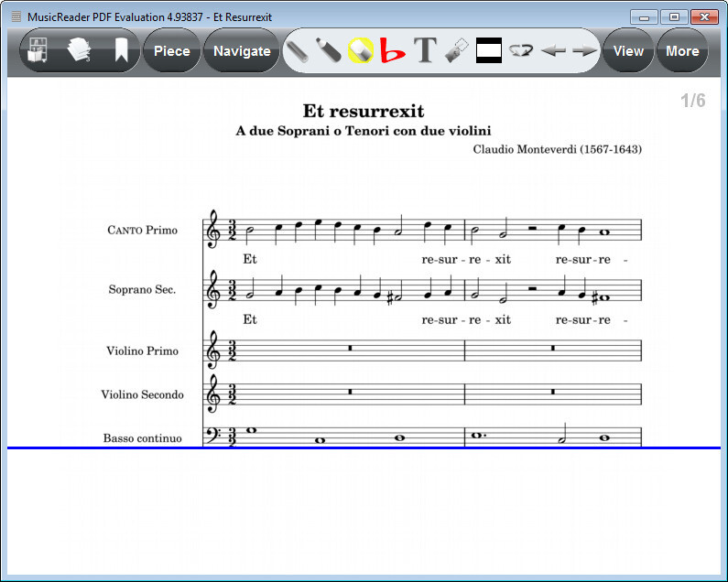Click the 'Violino Primo' staff label
The height and width of the screenshot is (582, 728).
tap(142, 350)
